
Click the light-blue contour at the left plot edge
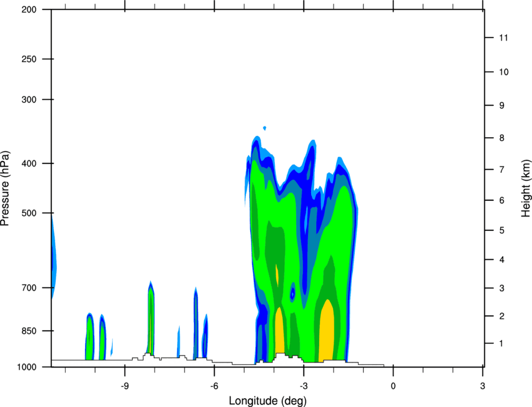pos(54,256)
